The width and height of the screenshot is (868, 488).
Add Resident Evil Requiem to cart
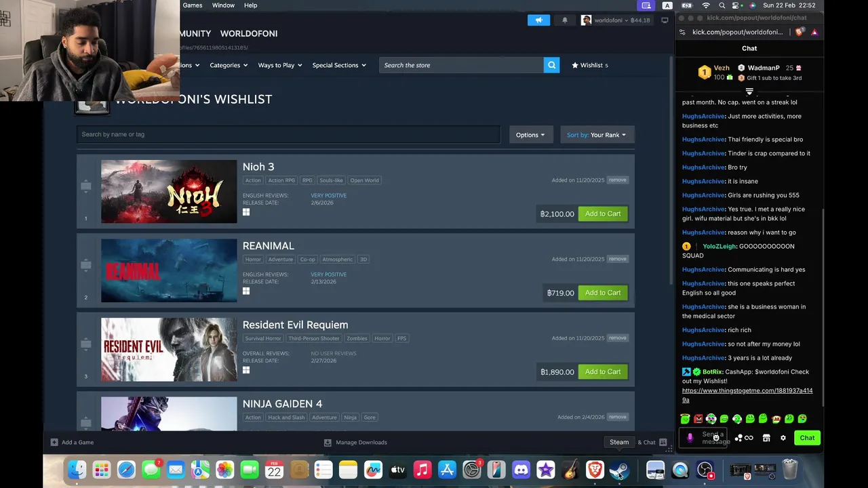tap(603, 371)
